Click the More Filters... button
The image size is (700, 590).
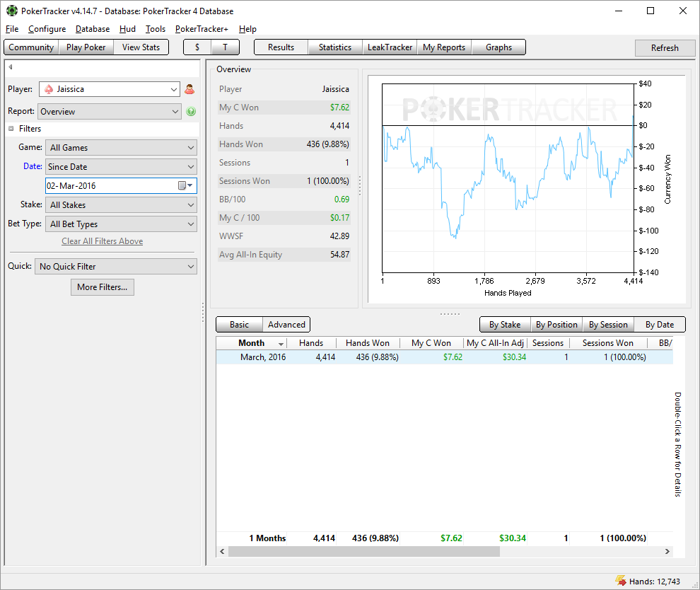point(103,287)
